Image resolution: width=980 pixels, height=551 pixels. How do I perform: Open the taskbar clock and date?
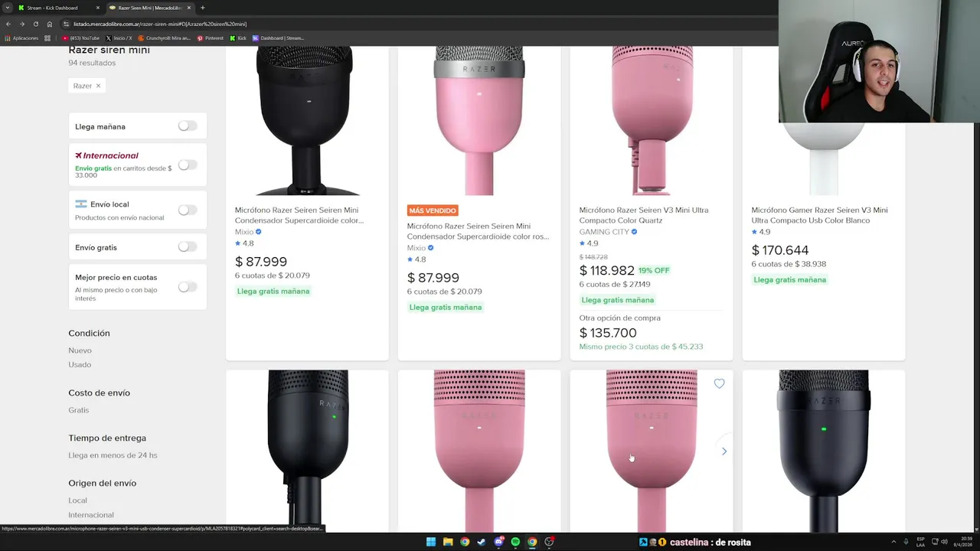pyautogui.click(x=962, y=542)
